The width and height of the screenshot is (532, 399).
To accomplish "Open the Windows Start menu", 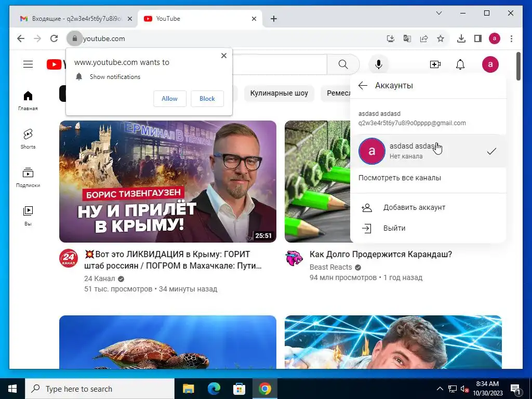I will point(12,389).
